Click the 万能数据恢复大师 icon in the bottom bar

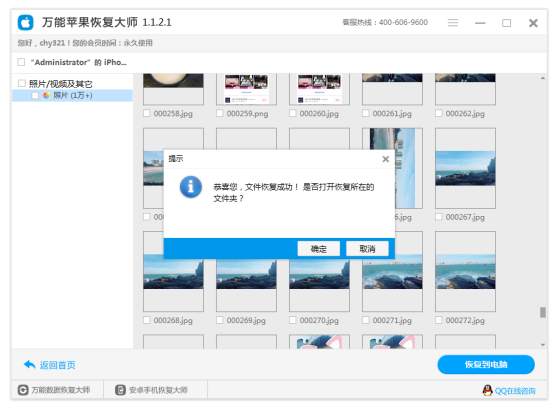(23, 390)
